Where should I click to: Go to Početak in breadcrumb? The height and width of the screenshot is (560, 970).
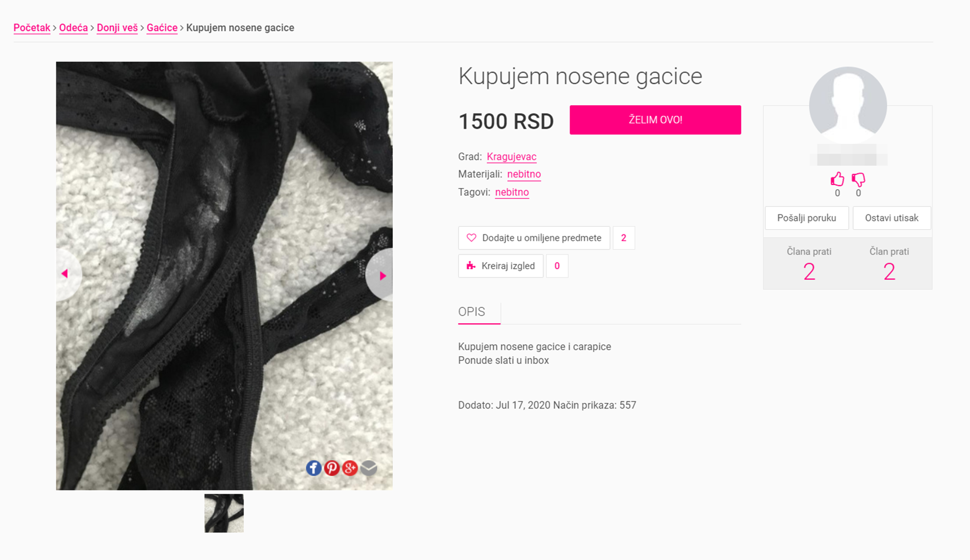(32, 28)
